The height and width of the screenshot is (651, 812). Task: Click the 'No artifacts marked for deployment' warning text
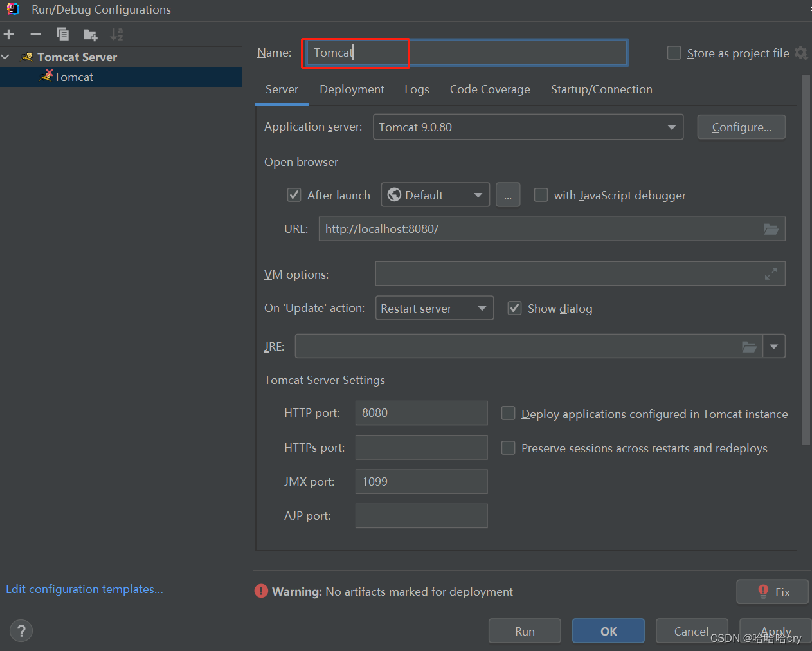[419, 591]
